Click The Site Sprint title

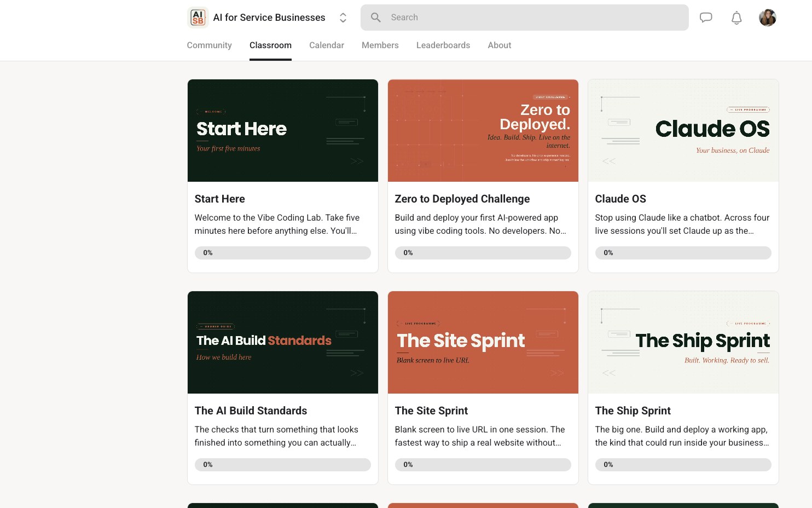click(x=431, y=411)
